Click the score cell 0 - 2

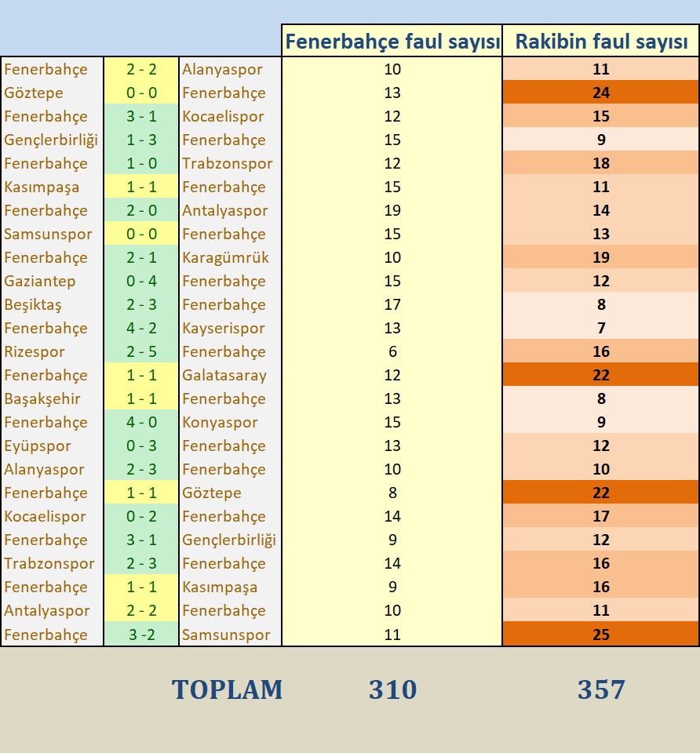141,516
